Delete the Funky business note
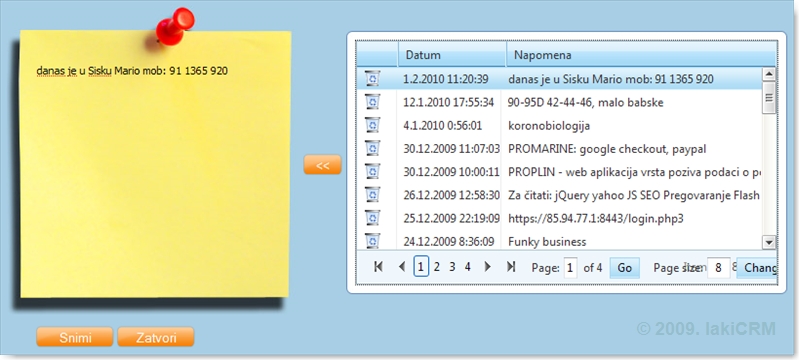Viewport: 799px width, 360px height. 372,241
